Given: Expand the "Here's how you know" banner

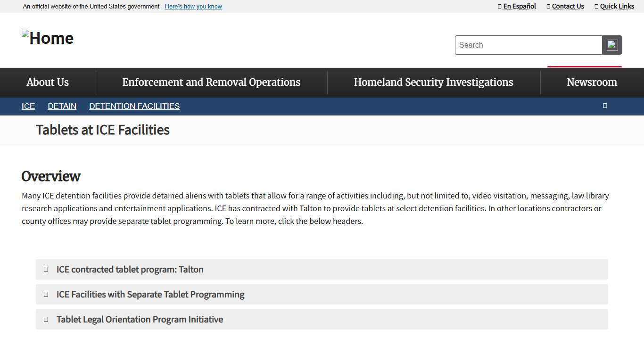Looking at the screenshot, I should pos(193,7).
